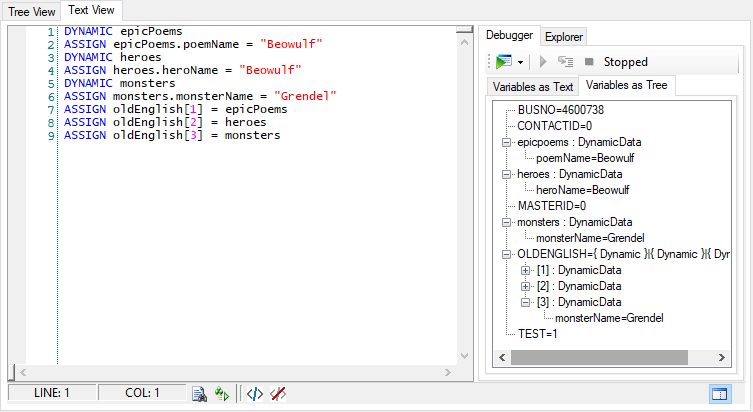The image size is (753, 412).
Task: Click the document search icon in status bar
Action: point(199,394)
